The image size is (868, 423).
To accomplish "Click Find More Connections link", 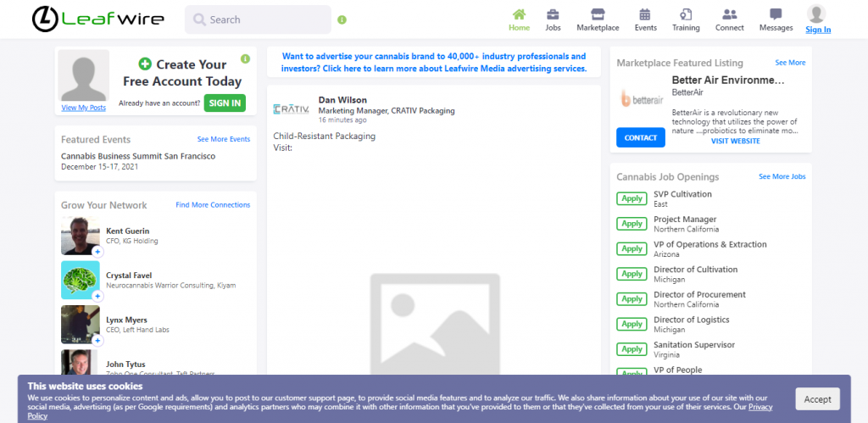I will [x=213, y=205].
